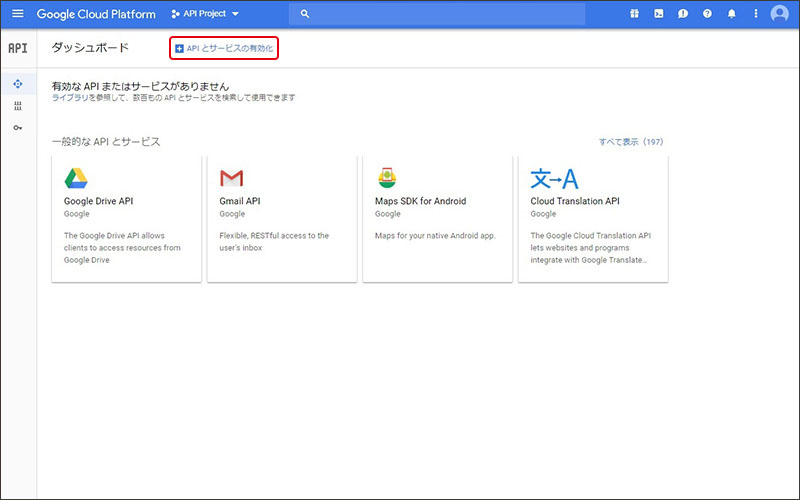Click the API section logo
Screen dimensions: 800x500
click(18, 48)
